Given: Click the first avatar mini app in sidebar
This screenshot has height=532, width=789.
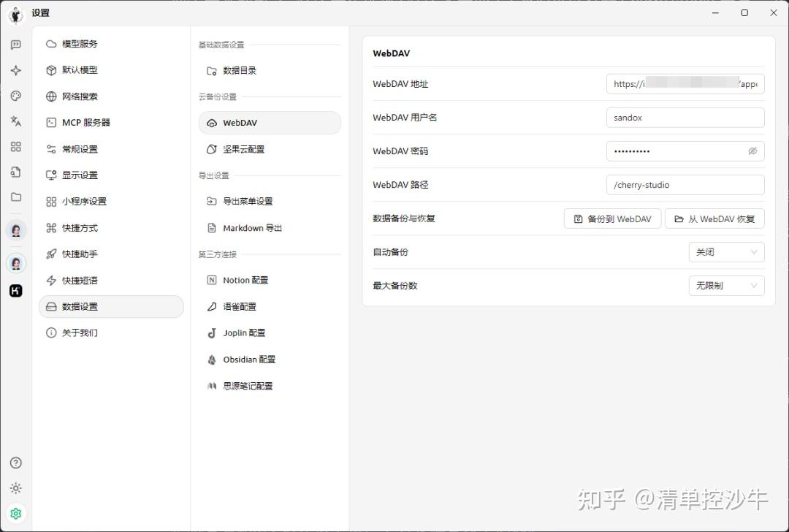Looking at the screenshot, I should click(16, 230).
